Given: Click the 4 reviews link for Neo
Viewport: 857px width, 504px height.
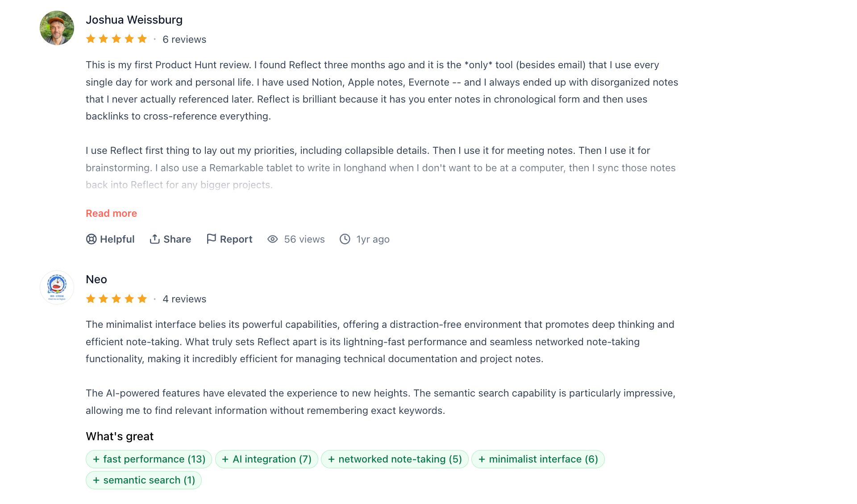Looking at the screenshot, I should [x=184, y=299].
